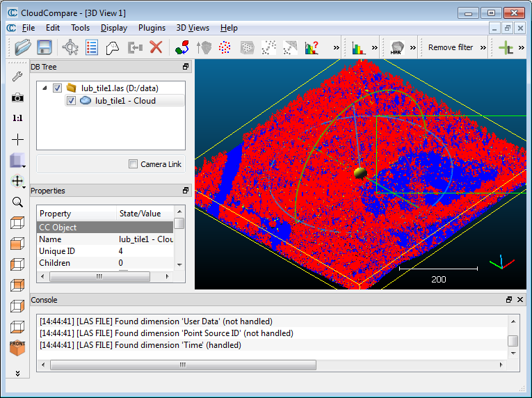The width and height of the screenshot is (532, 398).
Task: Click the camera parameters icon
Action: tap(17, 98)
